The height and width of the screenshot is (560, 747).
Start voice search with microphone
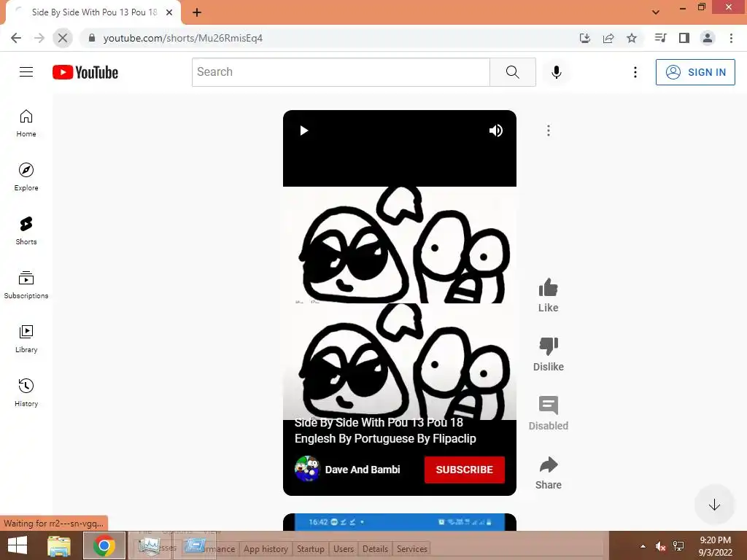pyautogui.click(x=556, y=72)
